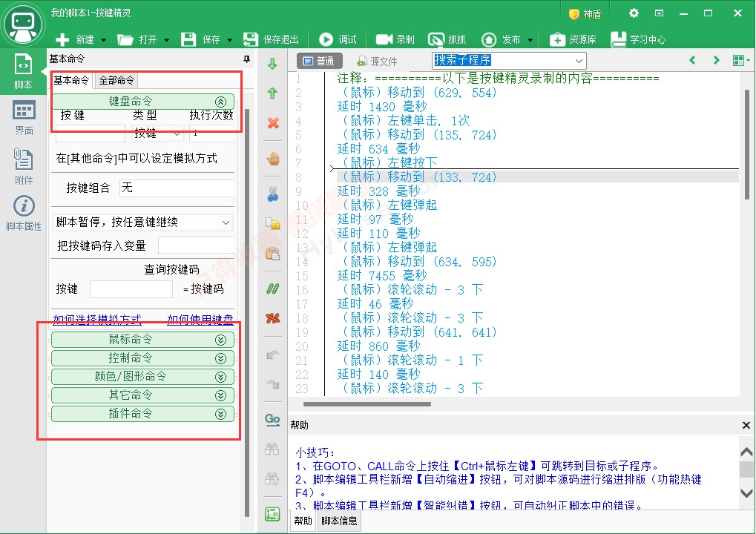This screenshot has width=756, height=534.
Task: Open 如何选择模拟方式 link
Action: [97, 320]
